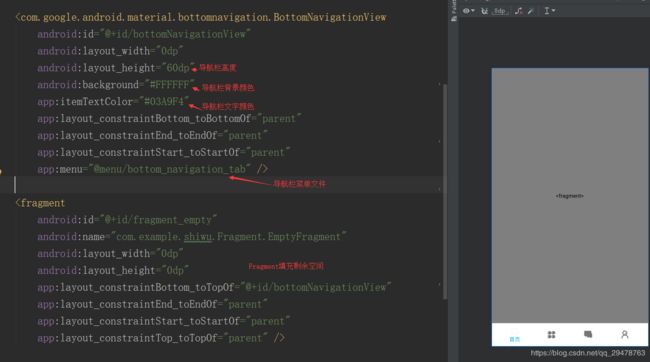Viewport: 650px width, 362px height.
Task: Click the BottomNavigationView opening tag line
Action: click(201, 17)
